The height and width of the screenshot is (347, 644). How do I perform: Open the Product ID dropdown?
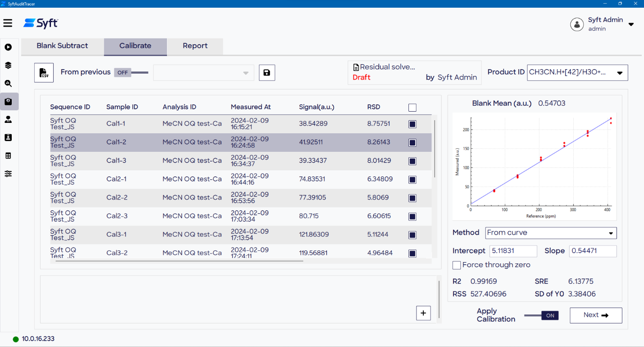click(577, 72)
